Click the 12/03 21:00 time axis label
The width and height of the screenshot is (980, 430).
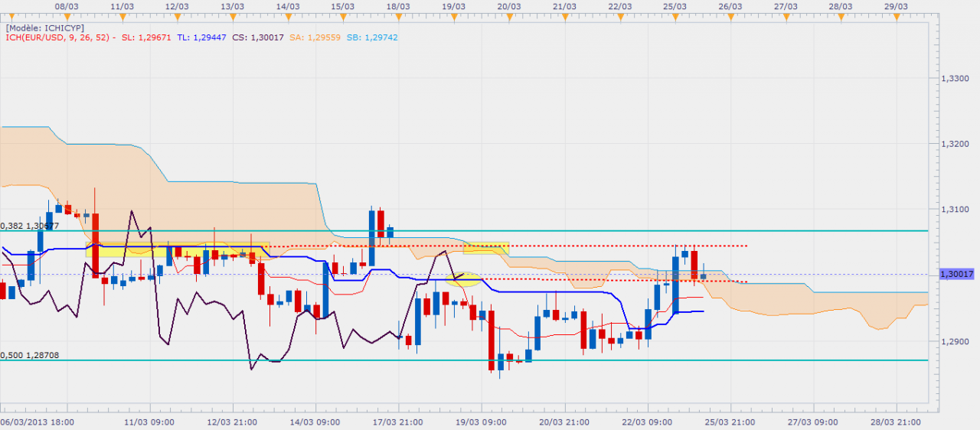pos(232,422)
